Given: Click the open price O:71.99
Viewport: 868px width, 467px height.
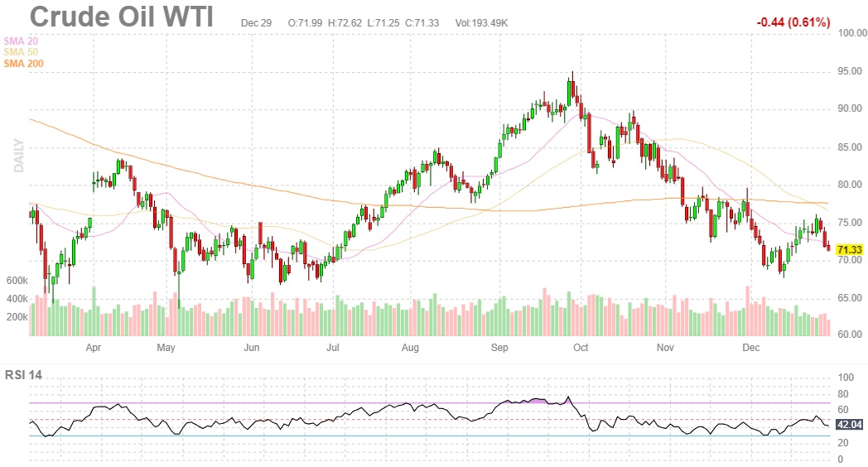Looking at the screenshot, I should pos(305,22).
